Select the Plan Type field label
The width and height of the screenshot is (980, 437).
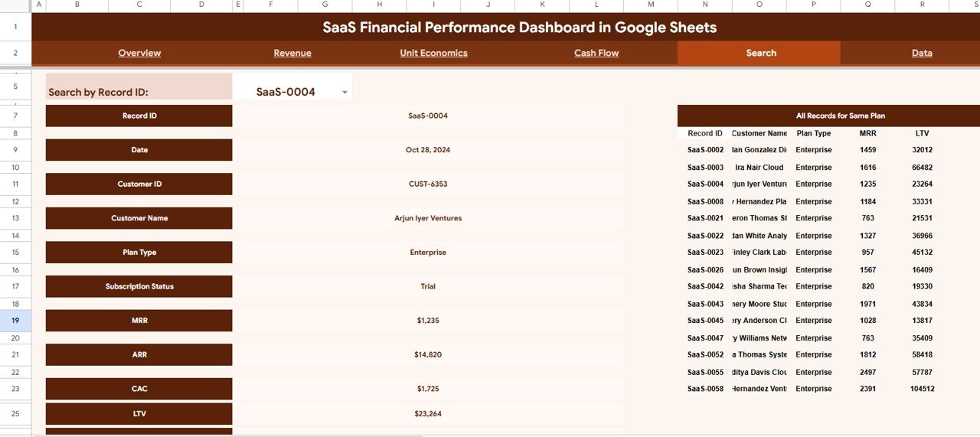pos(139,253)
